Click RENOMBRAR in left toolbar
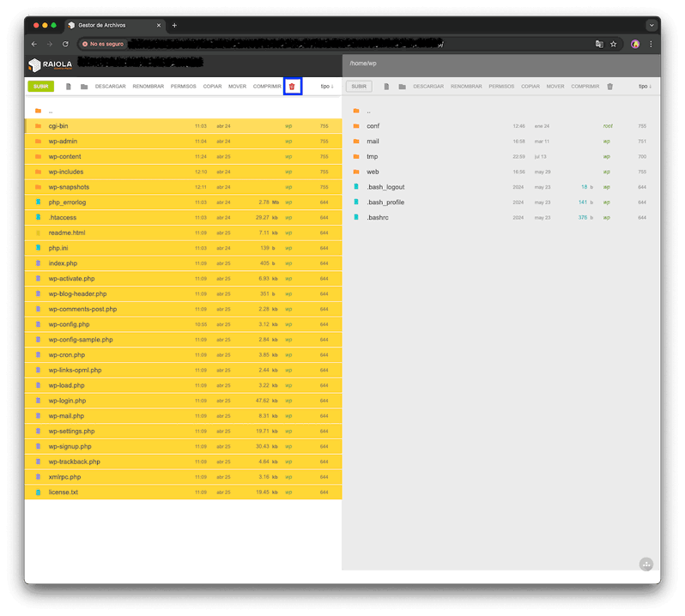 pos(149,87)
